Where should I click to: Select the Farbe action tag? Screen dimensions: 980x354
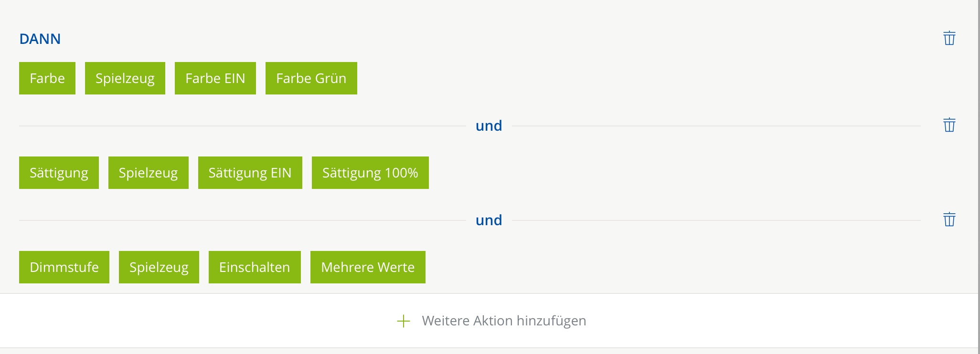[47, 78]
